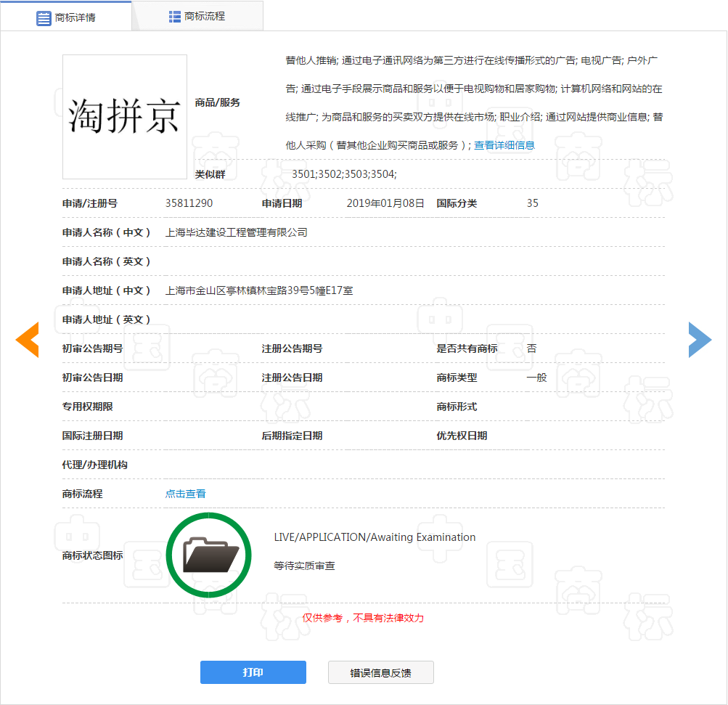Select shared trademark value 否
The image size is (728, 705).
click(531, 349)
